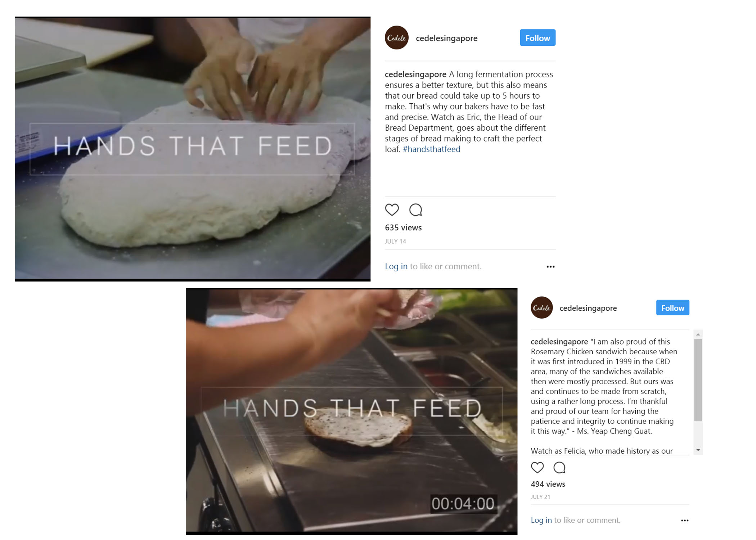This screenshot has height=540, width=756.
Task: Open cedelesingapore username in top post header
Action: [446, 38]
